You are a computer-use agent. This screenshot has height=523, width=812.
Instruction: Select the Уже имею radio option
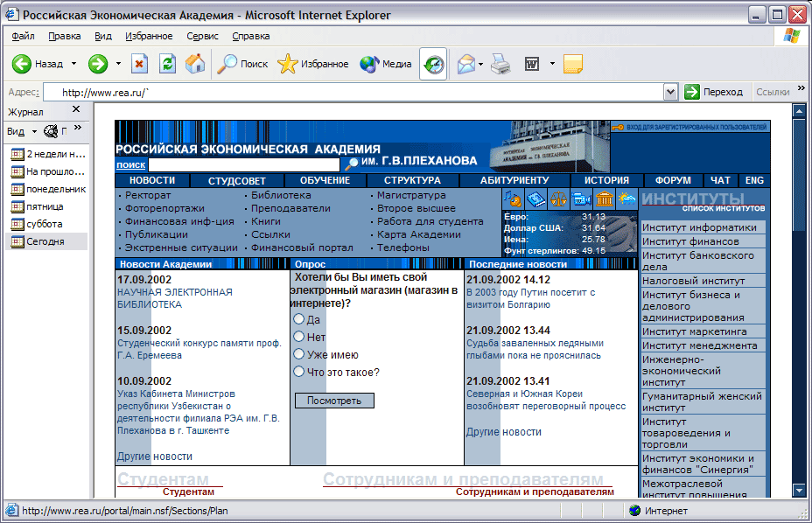[298, 354]
